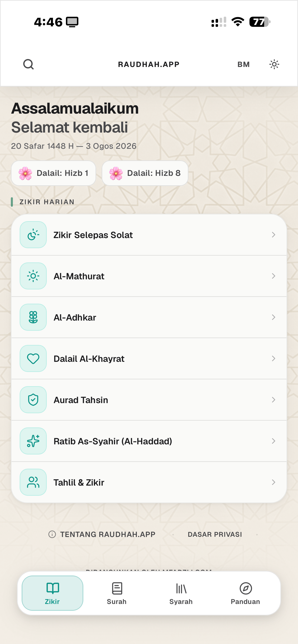This screenshot has height=644, width=298.
Task: Open the Panduan compass tab
Action: [x=246, y=593]
